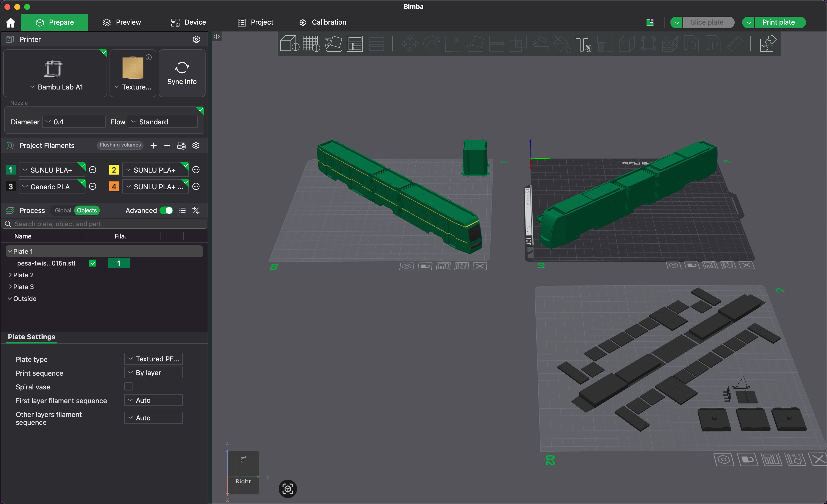Open printer settings gear icon
This screenshot has width=827, height=504.
(196, 40)
